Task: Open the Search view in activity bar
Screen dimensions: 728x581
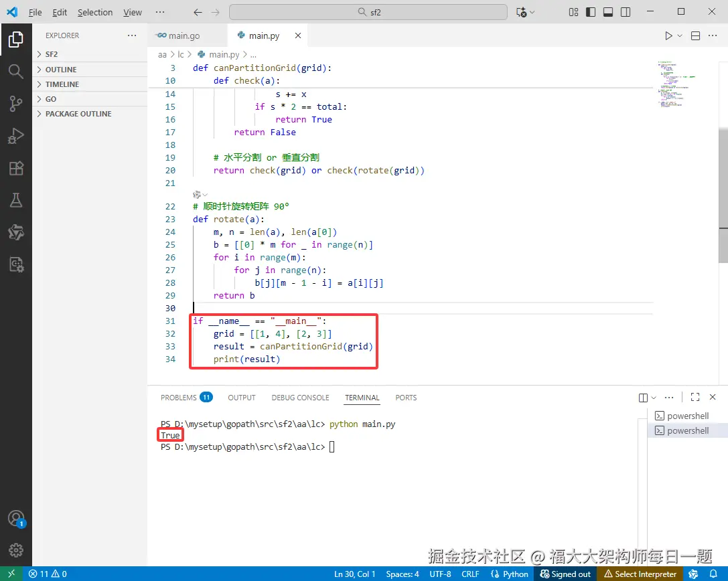Action: (16, 72)
